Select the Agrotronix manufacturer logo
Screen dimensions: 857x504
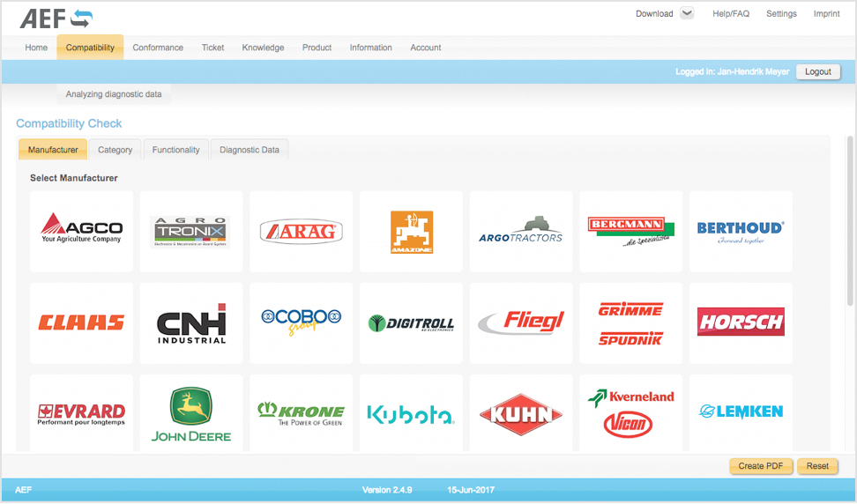[x=191, y=232]
